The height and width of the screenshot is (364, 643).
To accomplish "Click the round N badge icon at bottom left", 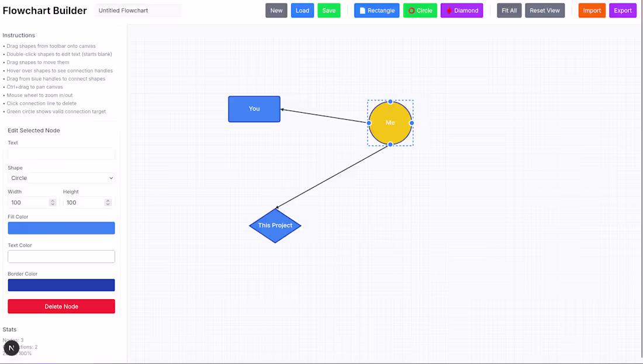I will tap(12, 348).
